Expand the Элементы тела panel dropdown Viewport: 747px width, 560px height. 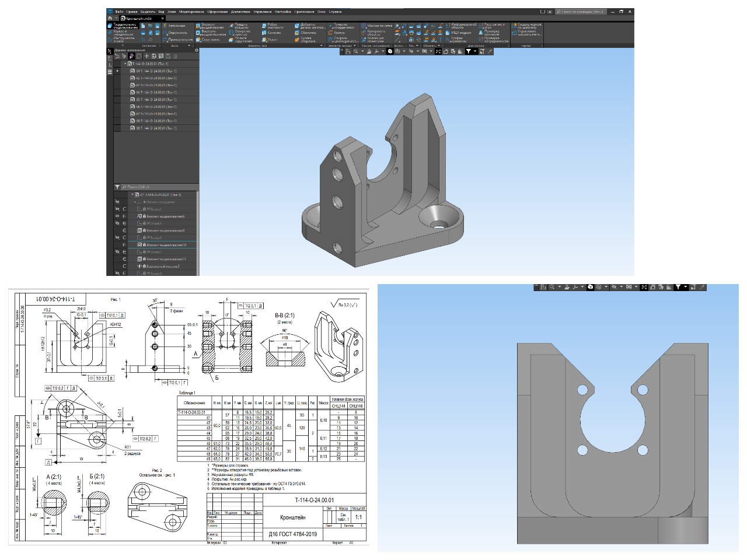pyautogui.click(x=321, y=45)
